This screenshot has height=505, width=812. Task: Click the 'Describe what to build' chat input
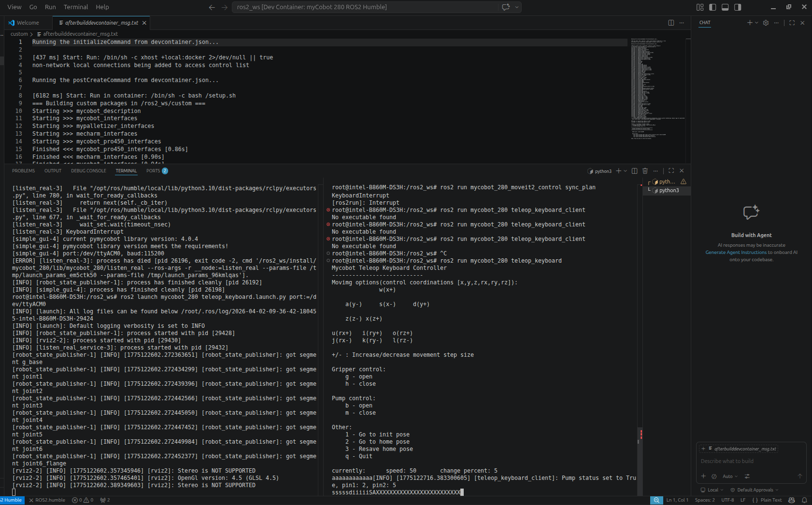point(751,462)
